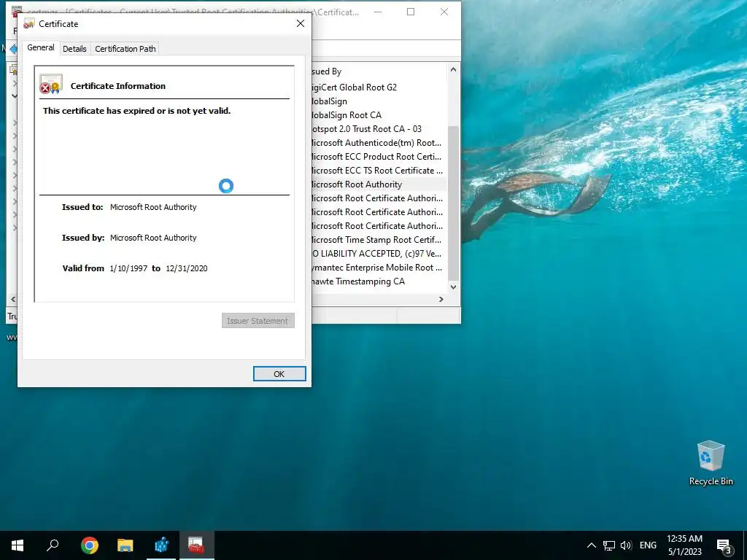This screenshot has height=560, width=747.
Task: Click the Issued by Microsoft Root Authority value
Action: click(153, 238)
